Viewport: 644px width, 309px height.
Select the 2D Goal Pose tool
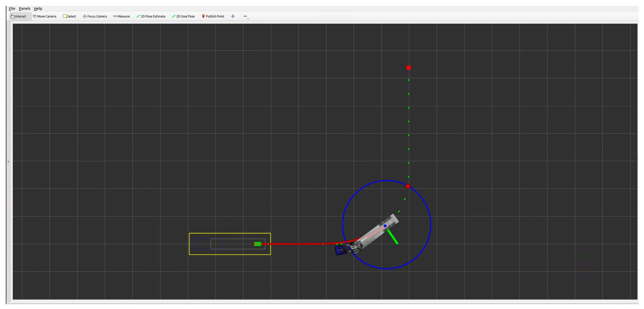click(x=183, y=16)
